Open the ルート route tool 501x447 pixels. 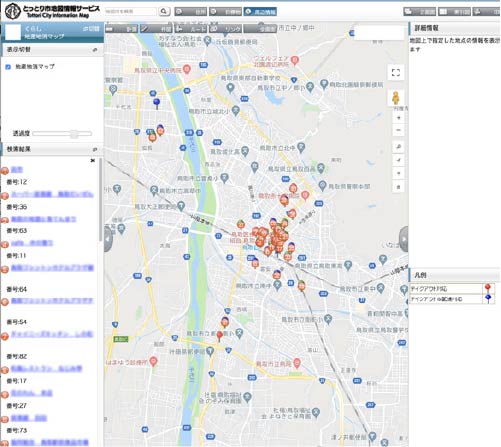[x=191, y=29]
